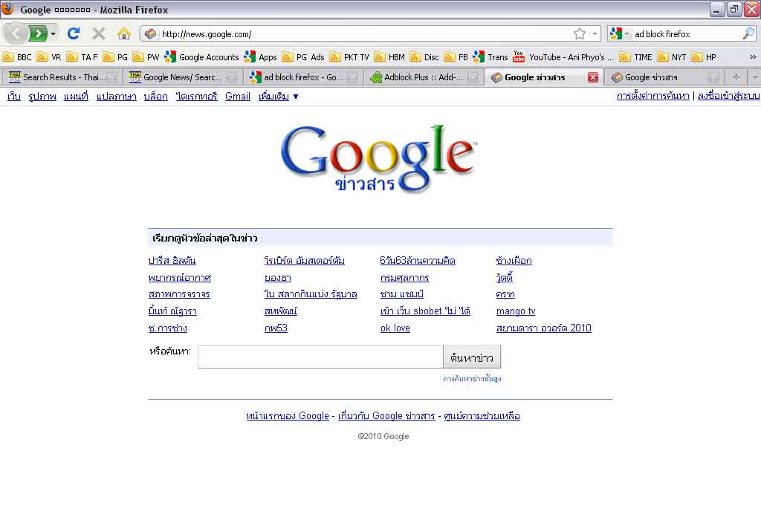Open the Trans bookmark
Viewport: 761px width, 532px height.
point(490,57)
